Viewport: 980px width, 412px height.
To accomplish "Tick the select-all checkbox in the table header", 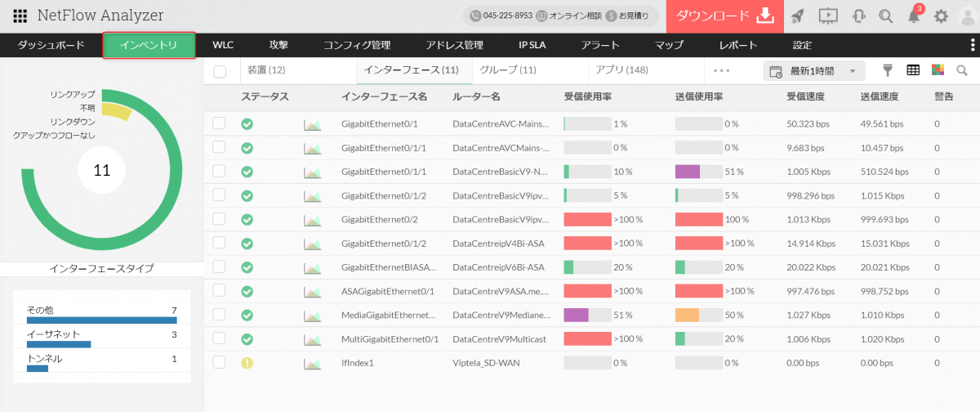I will coord(220,71).
